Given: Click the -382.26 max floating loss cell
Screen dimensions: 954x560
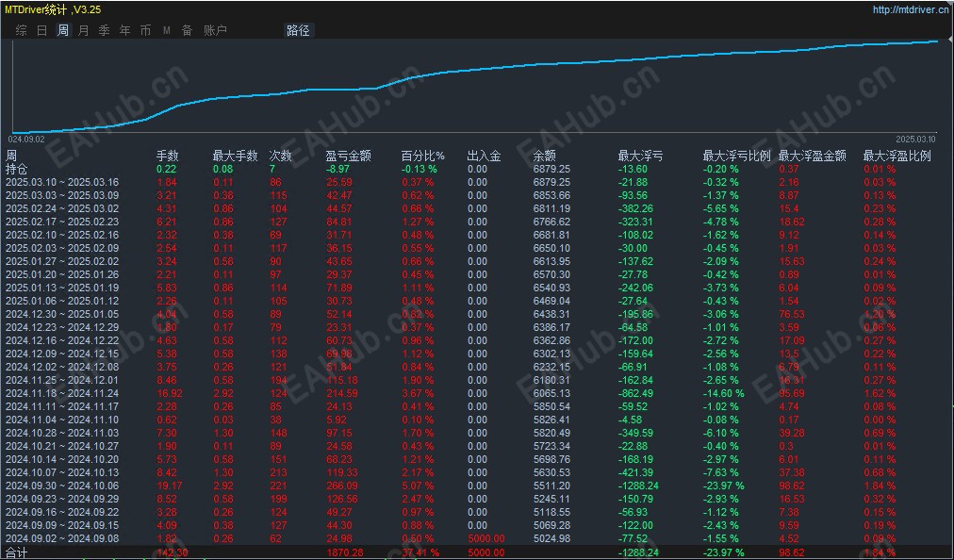Looking at the screenshot, I should coord(635,208).
